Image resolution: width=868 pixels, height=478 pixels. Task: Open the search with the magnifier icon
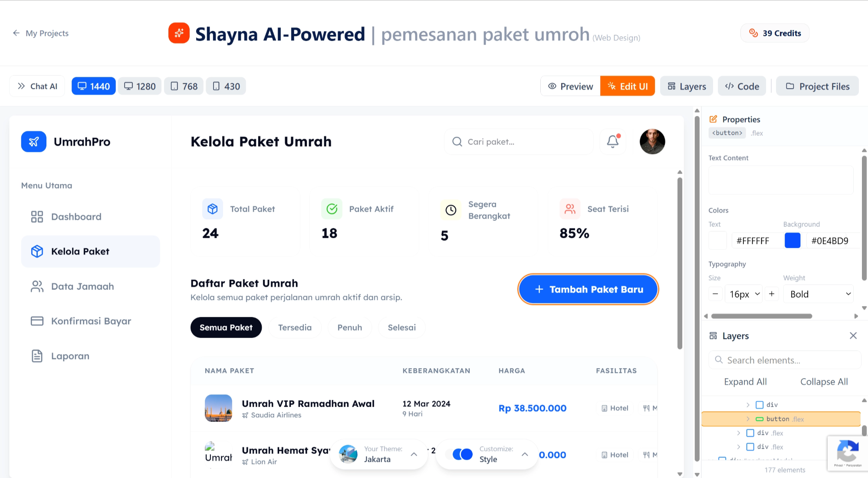(457, 142)
